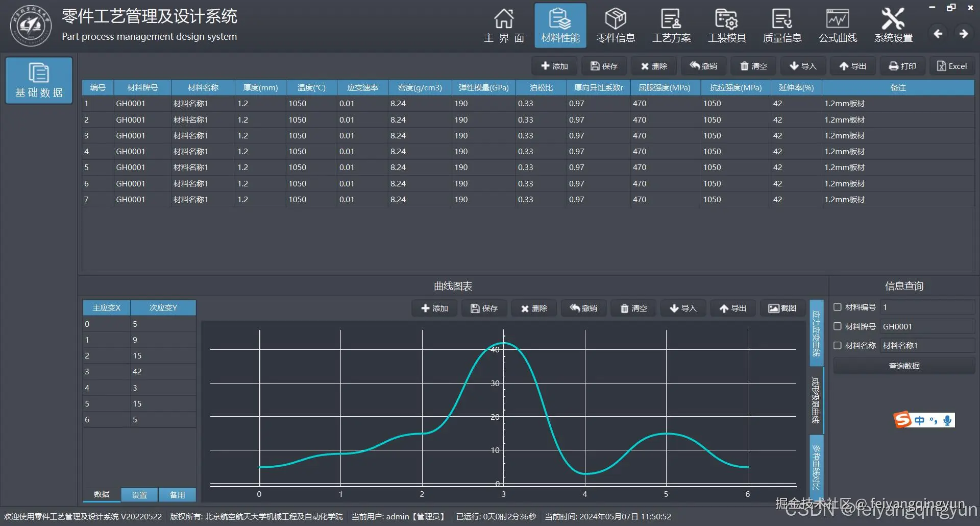The image size is (980, 526).
Task: Select the 应力应变曲线 vertical tab
Action: 817,332
